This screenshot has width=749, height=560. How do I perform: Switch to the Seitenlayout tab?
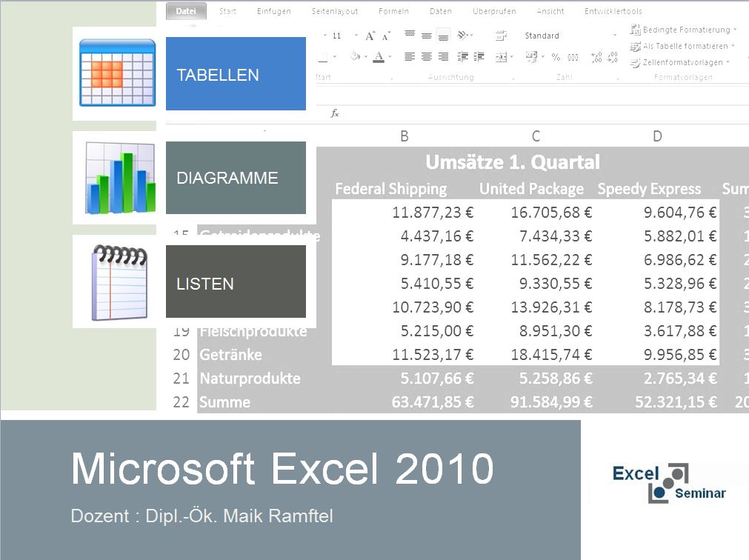(x=334, y=11)
